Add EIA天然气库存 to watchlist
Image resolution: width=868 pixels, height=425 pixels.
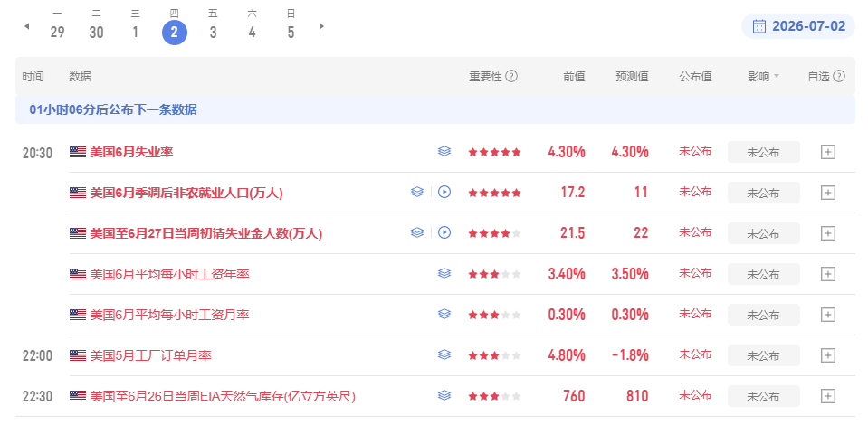point(827,396)
